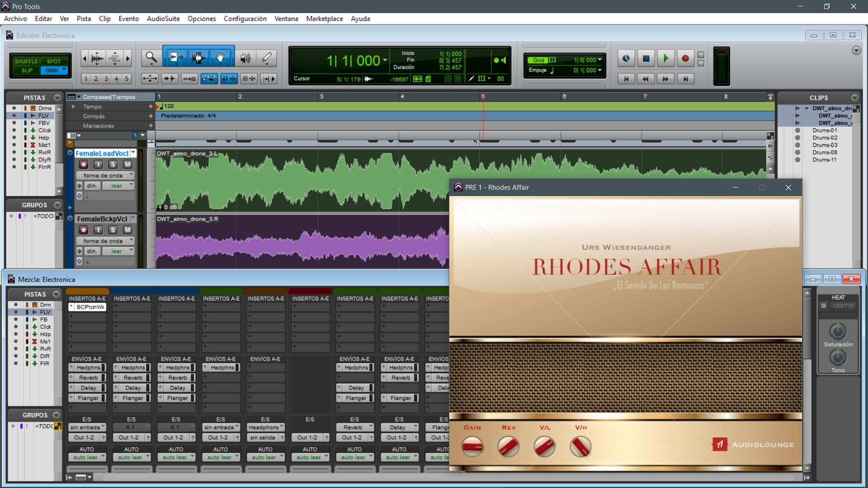The width and height of the screenshot is (868, 488).
Task: Select the Grabber hand tool
Action: coord(221,58)
